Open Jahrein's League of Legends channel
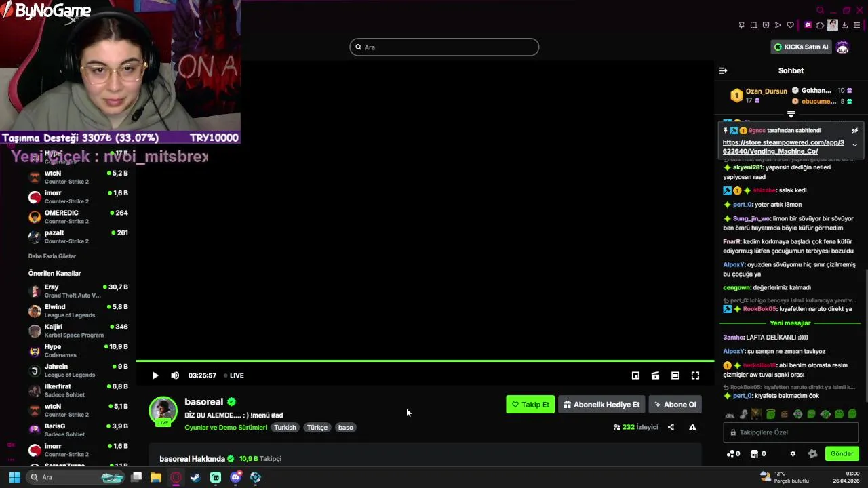This screenshot has width=868, height=488. (x=79, y=371)
